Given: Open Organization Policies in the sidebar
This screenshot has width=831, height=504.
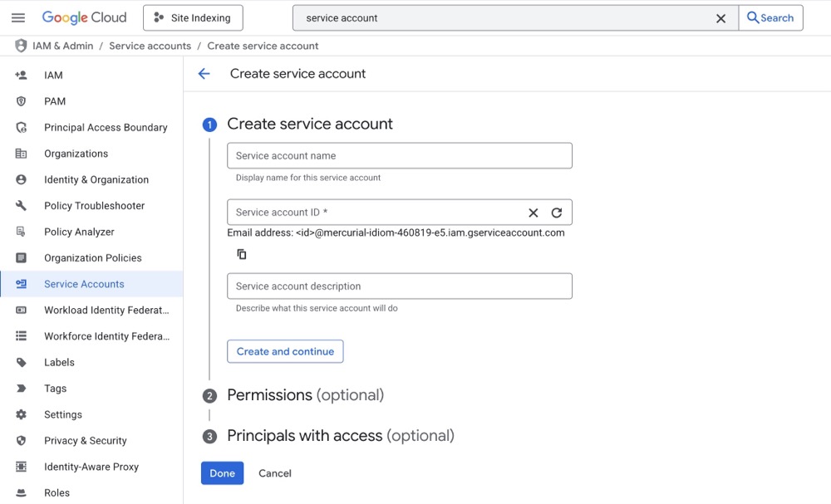Looking at the screenshot, I should point(91,258).
